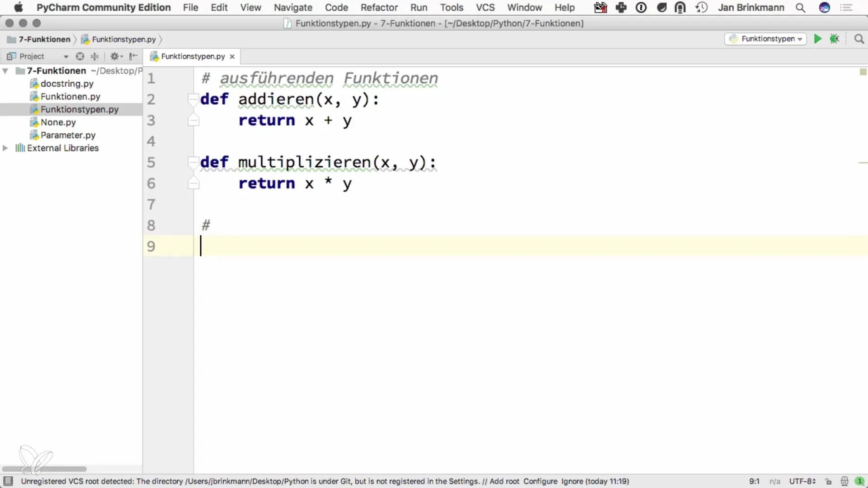
Task: Click the yellow inspection indicator marker
Action: 863,72
